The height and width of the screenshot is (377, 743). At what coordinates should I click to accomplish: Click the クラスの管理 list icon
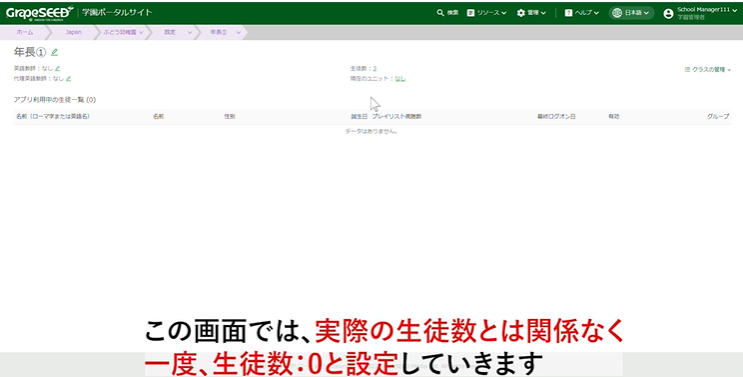pyautogui.click(x=687, y=69)
